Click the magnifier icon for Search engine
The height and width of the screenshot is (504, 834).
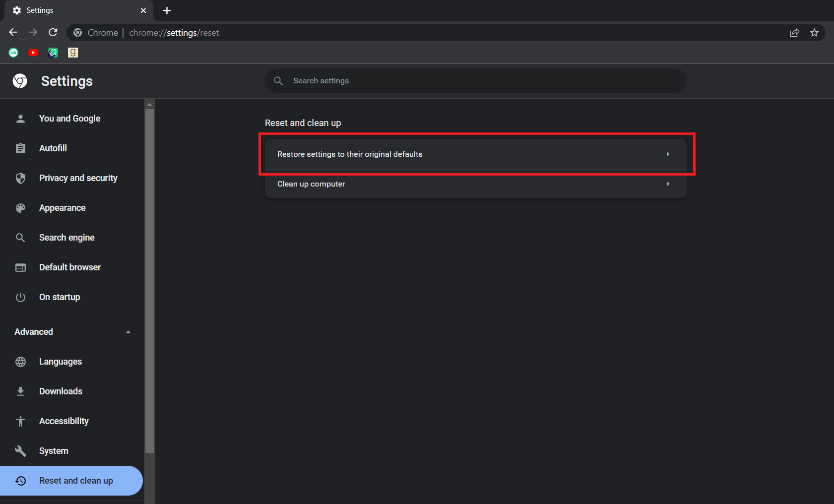(20, 238)
